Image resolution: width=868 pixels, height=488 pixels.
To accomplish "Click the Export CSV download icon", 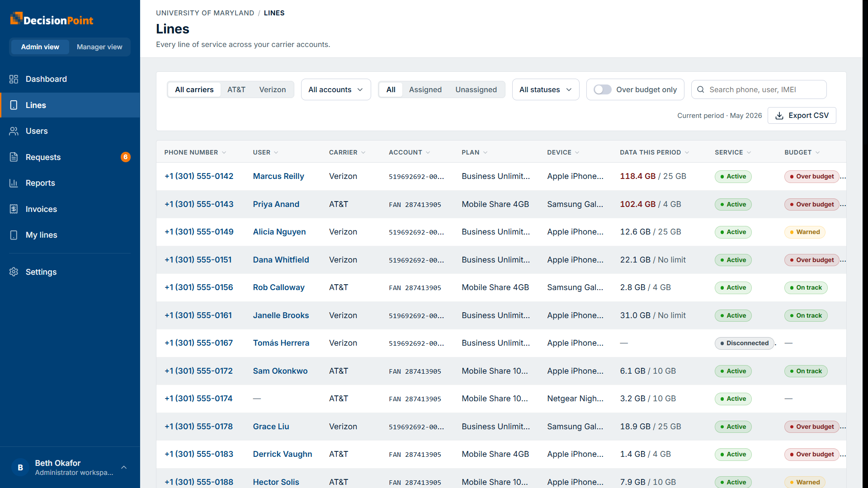I will (x=779, y=116).
